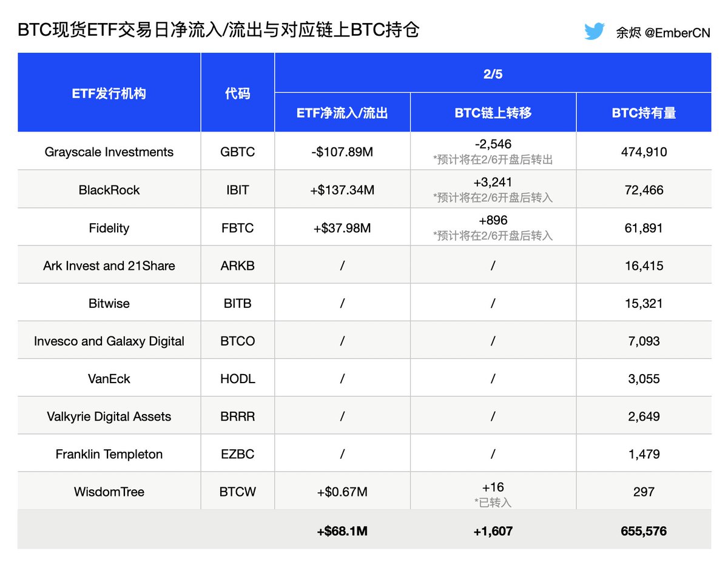Select the VanEck HODL ticker cell
This screenshot has width=728, height=568.
(x=237, y=378)
